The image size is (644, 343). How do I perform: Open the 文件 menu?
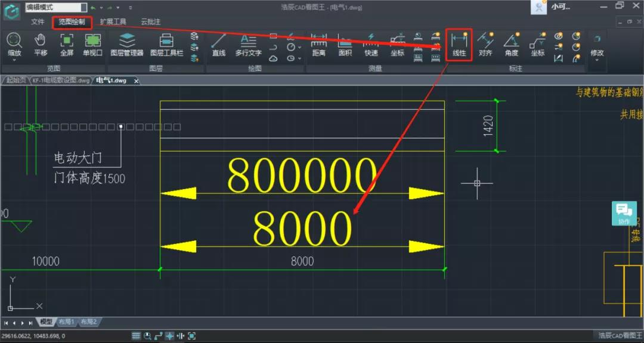[38, 21]
